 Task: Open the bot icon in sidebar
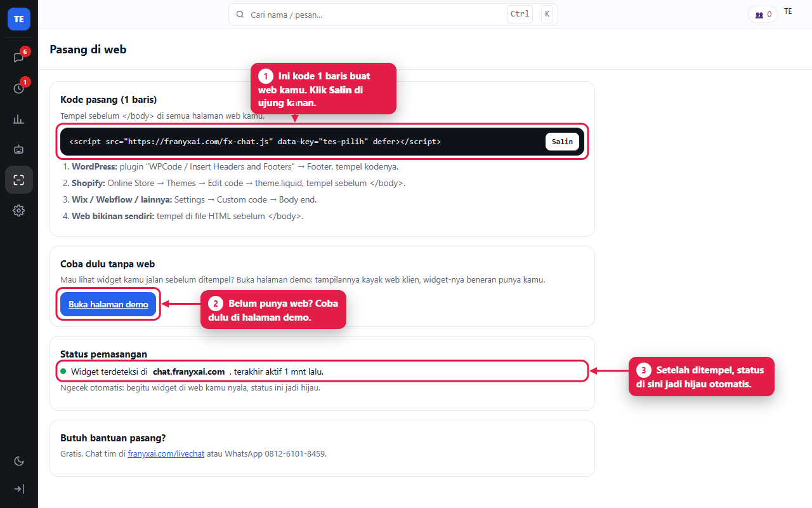tap(19, 149)
